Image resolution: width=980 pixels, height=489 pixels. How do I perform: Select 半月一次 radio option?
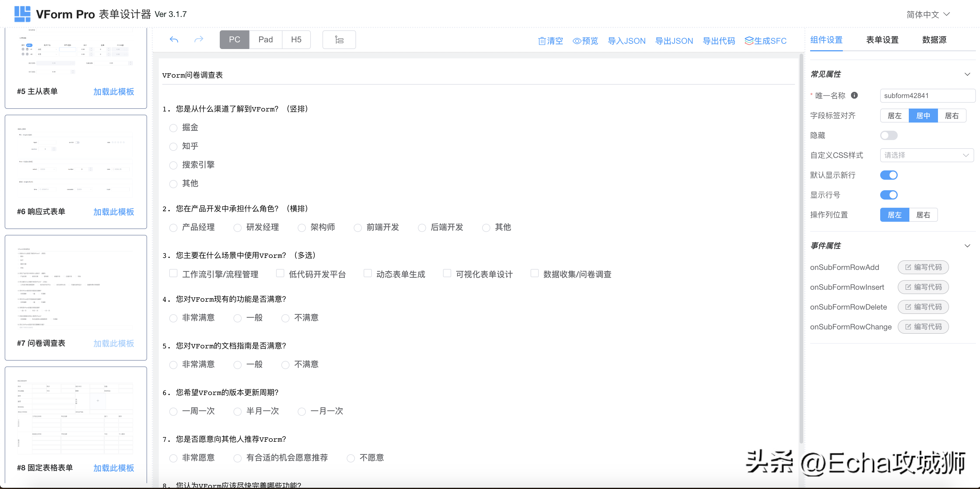click(x=237, y=411)
